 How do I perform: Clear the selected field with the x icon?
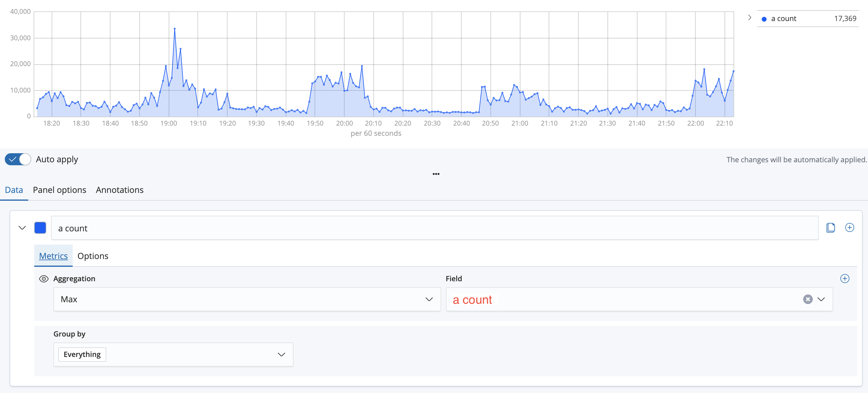(x=808, y=299)
